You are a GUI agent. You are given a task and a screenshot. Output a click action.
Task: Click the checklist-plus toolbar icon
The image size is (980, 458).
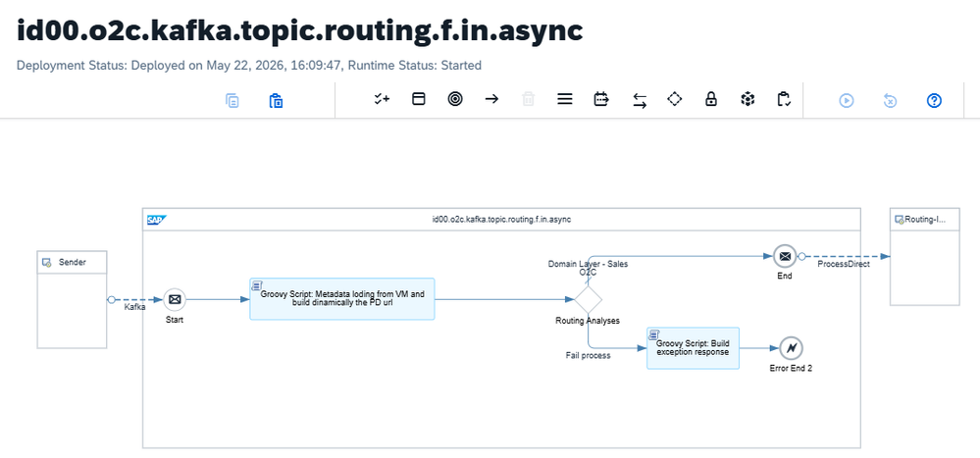[x=382, y=99]
